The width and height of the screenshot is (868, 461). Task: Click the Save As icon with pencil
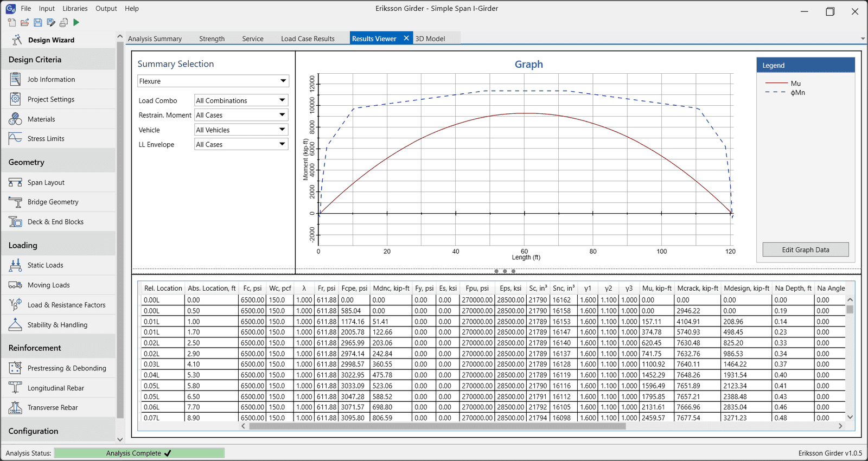[x=51, y=22]
